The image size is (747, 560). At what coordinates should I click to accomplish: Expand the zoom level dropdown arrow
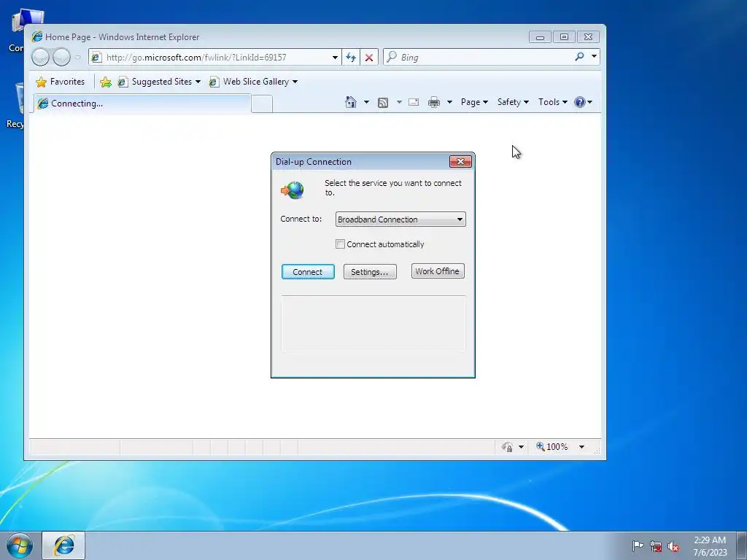581,447
